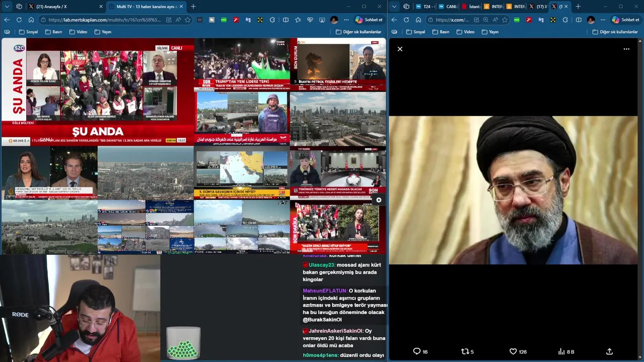The image size is (644, 362).
Task: Share the post from photo viewer
Action: point(609,351)
